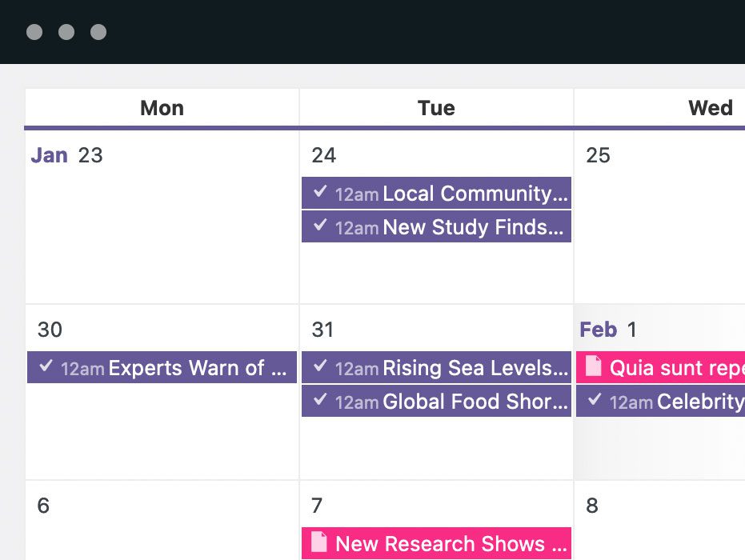The height and width of the screenshot is (560, 745).
Task: Open the Experts Warn of event
Action: coord(198,368)
